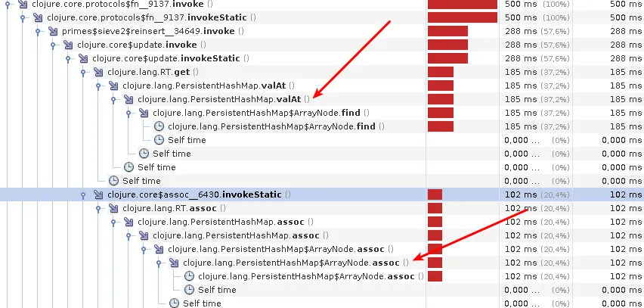644x308 pixels.
Task: Click arrow icon beside assoc__6430.invokeStatic
Action: [x=98, y=194]
